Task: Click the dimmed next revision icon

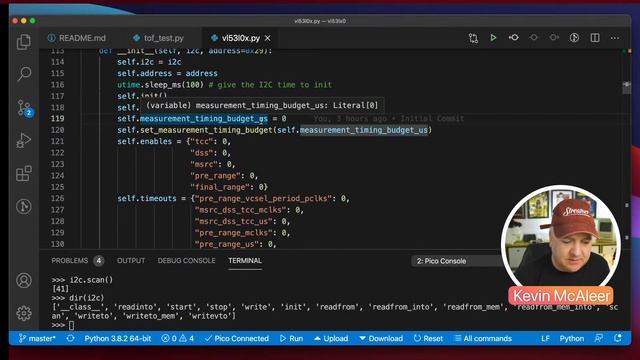Action: click(x=554, y=38)
